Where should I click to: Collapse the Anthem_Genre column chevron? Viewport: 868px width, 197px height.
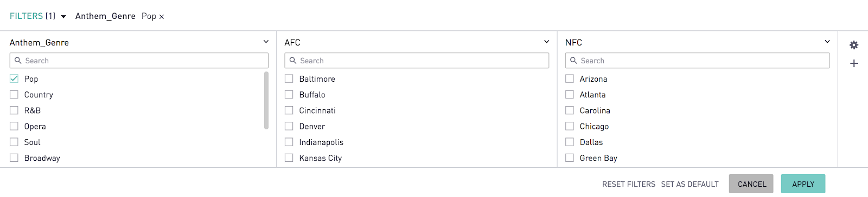coord(266,42)
